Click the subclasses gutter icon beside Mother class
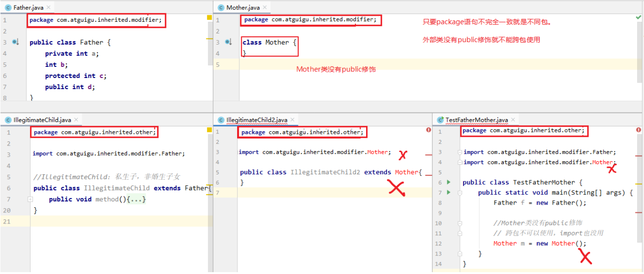Screen dimensions: 644x274 228,42
